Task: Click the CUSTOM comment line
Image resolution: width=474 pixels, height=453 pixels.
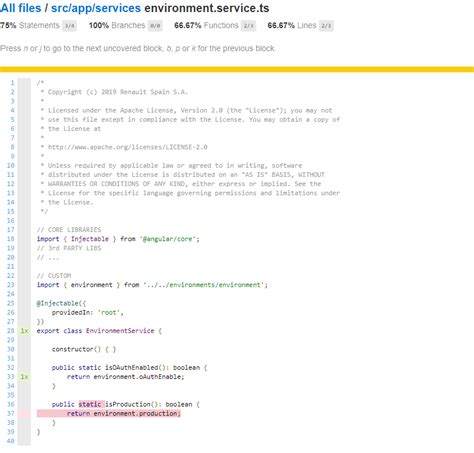Action: point(54,276)
